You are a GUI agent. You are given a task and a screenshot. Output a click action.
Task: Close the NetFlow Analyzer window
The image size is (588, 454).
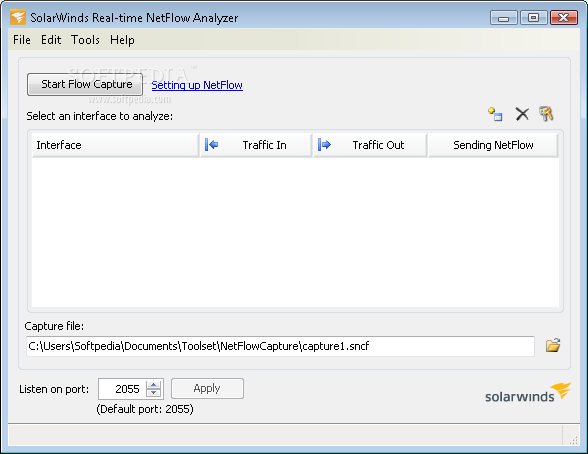[563, 18]
